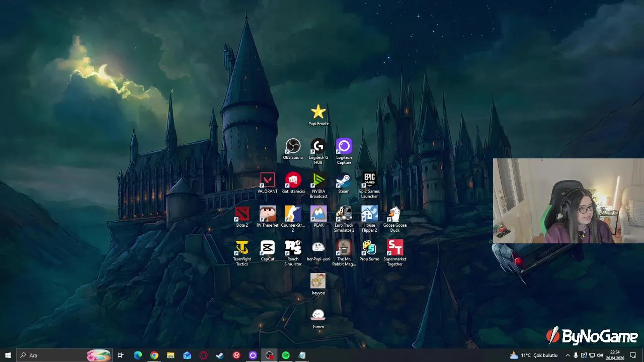Open the network tray icon
644x362 pixels.
pos(592,355)
